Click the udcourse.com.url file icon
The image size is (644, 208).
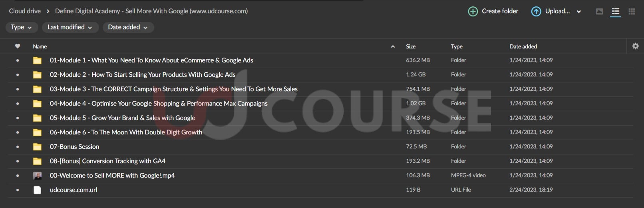pos(37,190)
